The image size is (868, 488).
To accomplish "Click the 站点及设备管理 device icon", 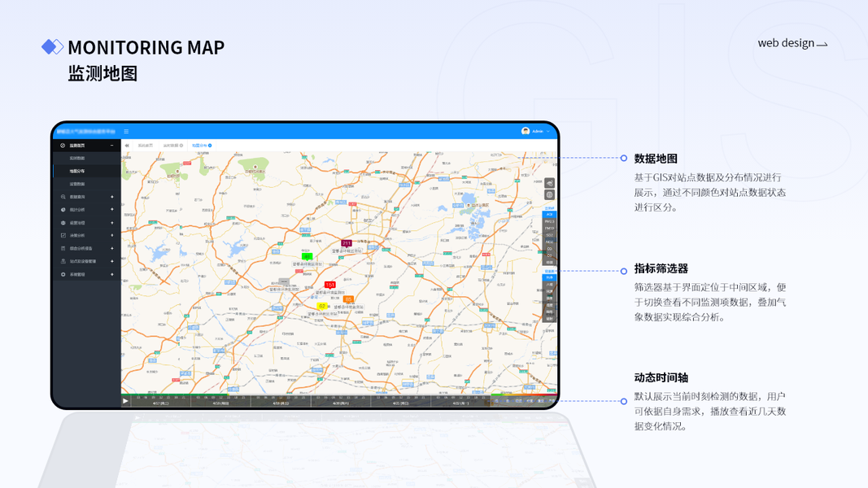I will (x=63, y=261).
